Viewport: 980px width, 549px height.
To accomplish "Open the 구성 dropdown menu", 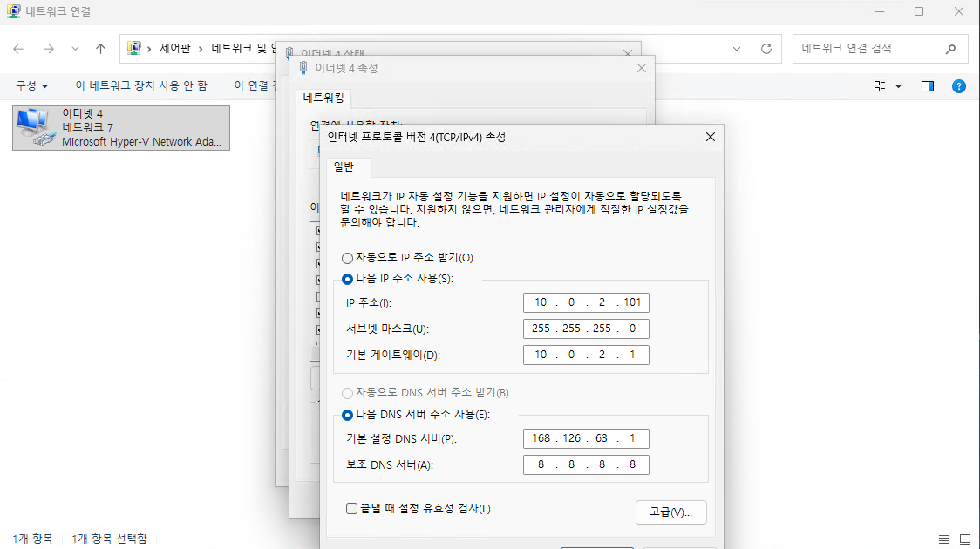I will (x=32, y=85).
